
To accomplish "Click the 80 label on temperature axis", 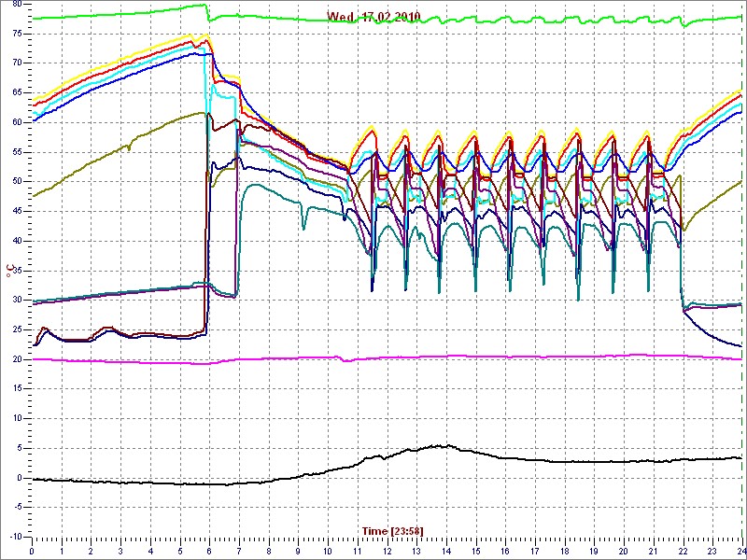I will (x=15, y=4).
